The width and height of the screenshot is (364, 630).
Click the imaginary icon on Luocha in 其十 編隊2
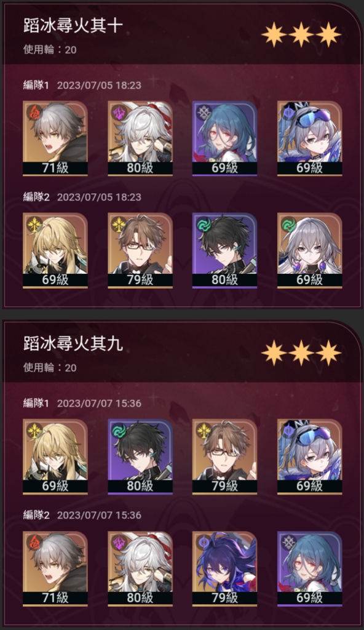(x=34, y=224)
